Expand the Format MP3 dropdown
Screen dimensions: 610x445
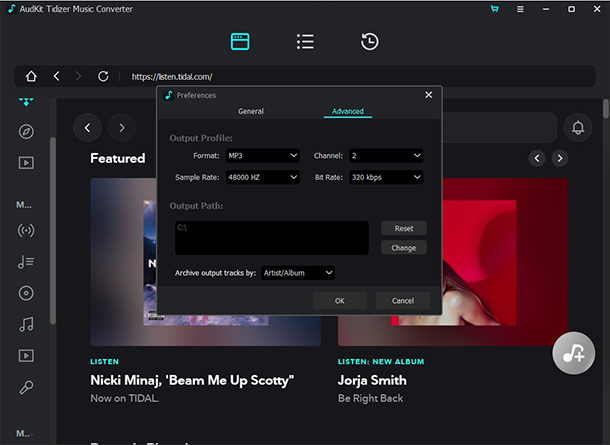point(263,156)
